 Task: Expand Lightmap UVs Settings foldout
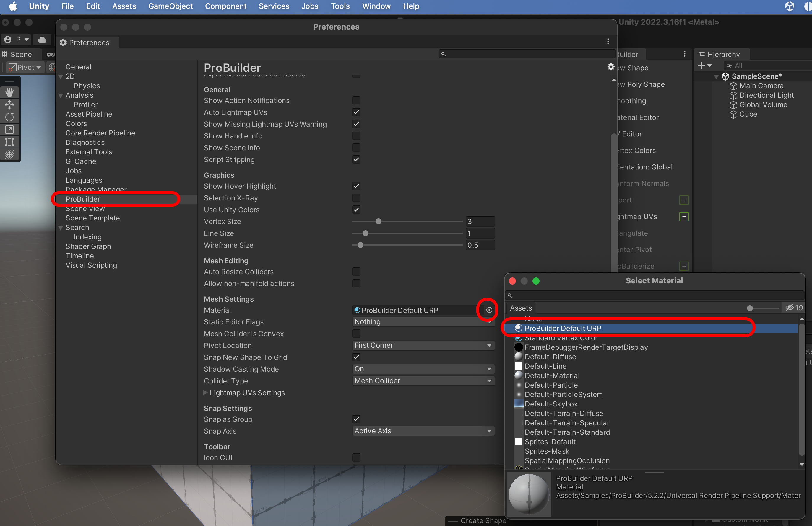point(205,393)
